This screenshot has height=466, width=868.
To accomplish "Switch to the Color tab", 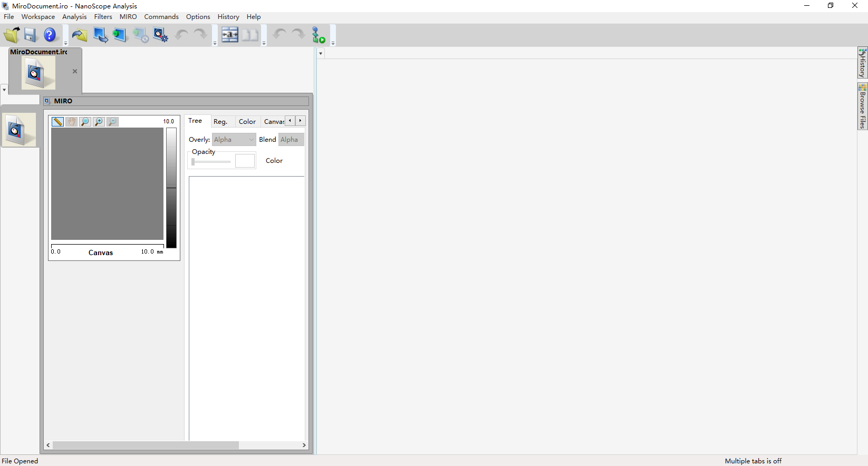I will click(x=247, y=122).
